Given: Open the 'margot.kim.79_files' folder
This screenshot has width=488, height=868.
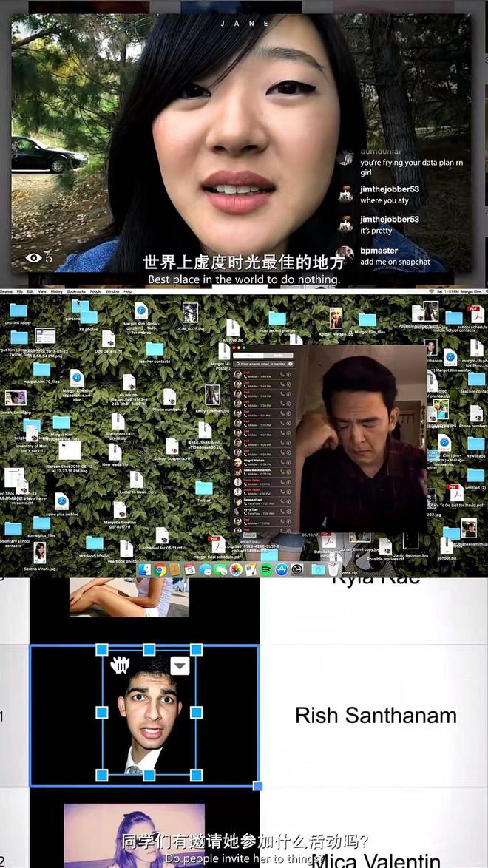Looking at the screenshot, I should point(41,369).
